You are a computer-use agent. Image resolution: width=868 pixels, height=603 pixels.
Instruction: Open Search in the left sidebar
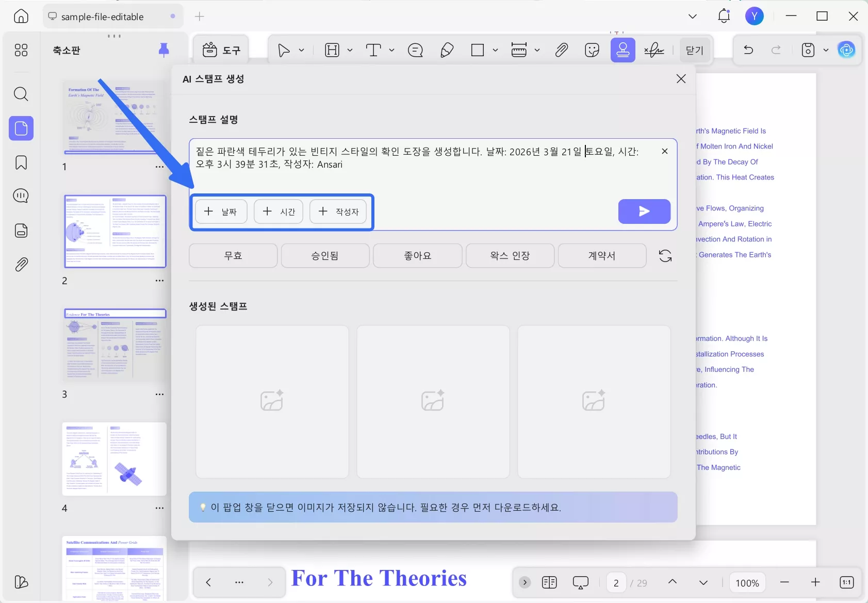tap(21, 94)
